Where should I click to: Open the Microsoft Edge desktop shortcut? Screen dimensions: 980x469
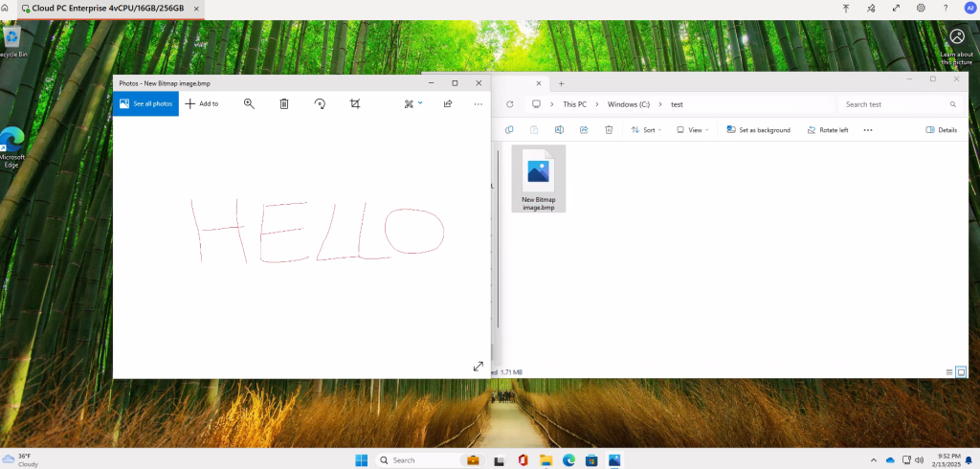11,147
